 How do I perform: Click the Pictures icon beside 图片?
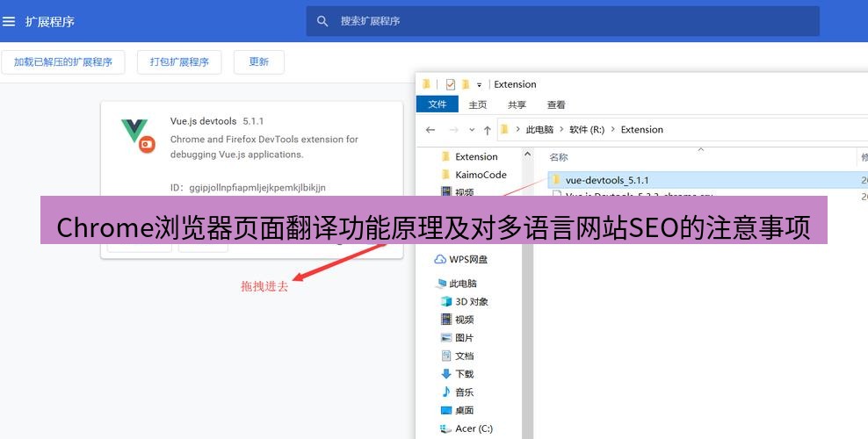(x=446, y=337)
